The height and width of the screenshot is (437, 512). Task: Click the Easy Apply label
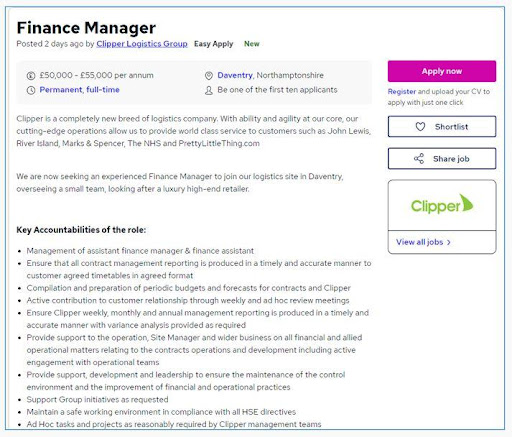pyautogui.click(x=214, y=44)
